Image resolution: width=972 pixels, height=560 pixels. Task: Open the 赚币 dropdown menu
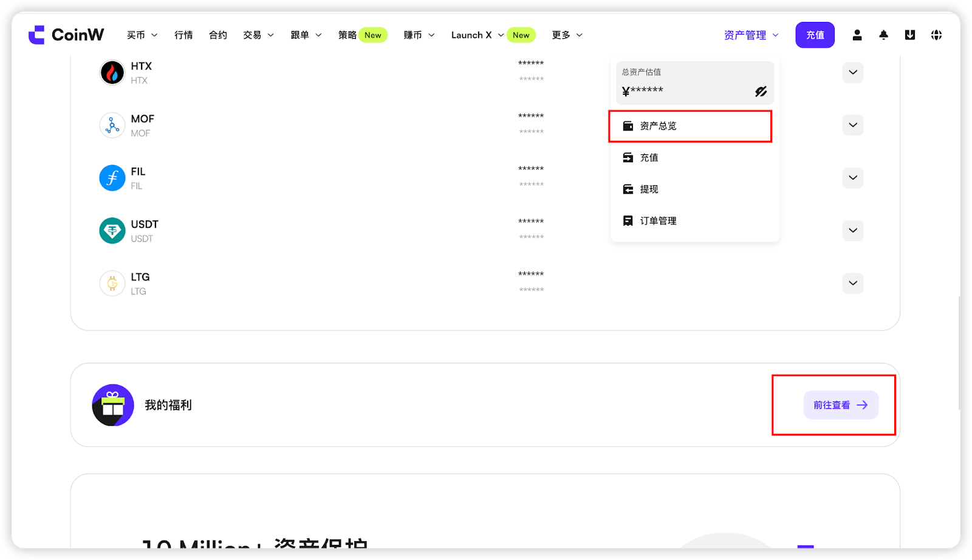pos(419,35)
